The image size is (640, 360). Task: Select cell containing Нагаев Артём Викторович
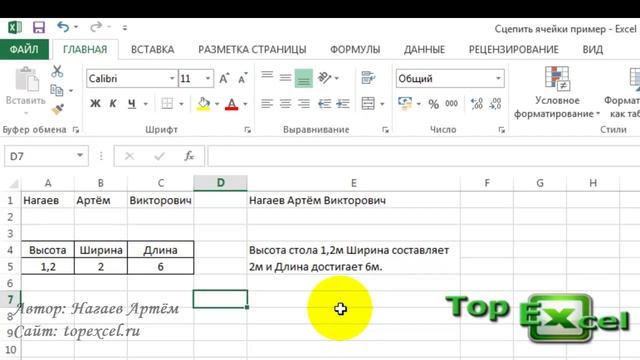click(x=353, y=200)
